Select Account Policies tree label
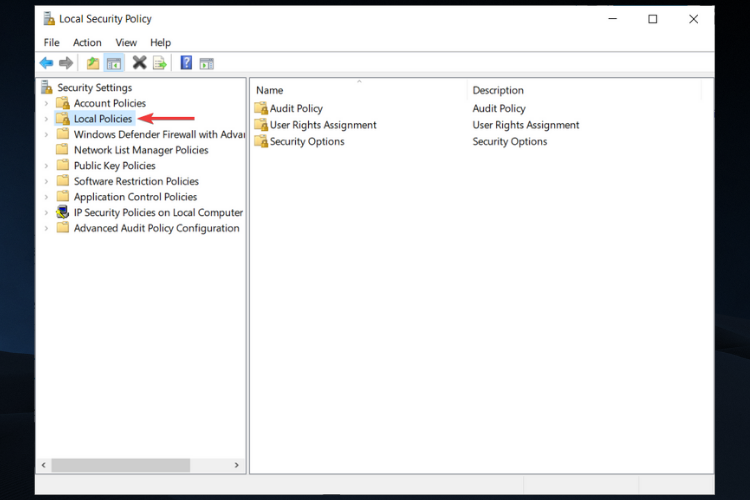Image resolution: width=750 pixels, height=500 pixels. 110,103
